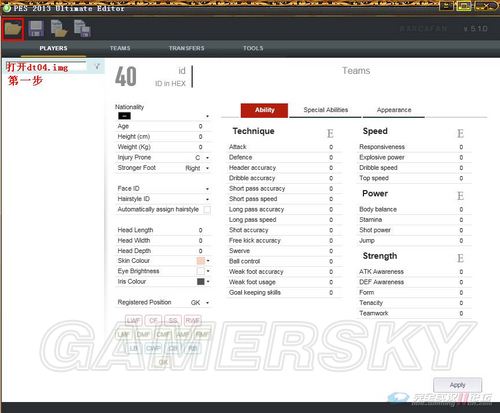This screenshot has width=500, height=413.
Task: Open the TOOLS tab
Action: pyautogui.click(x=253, y=48)
